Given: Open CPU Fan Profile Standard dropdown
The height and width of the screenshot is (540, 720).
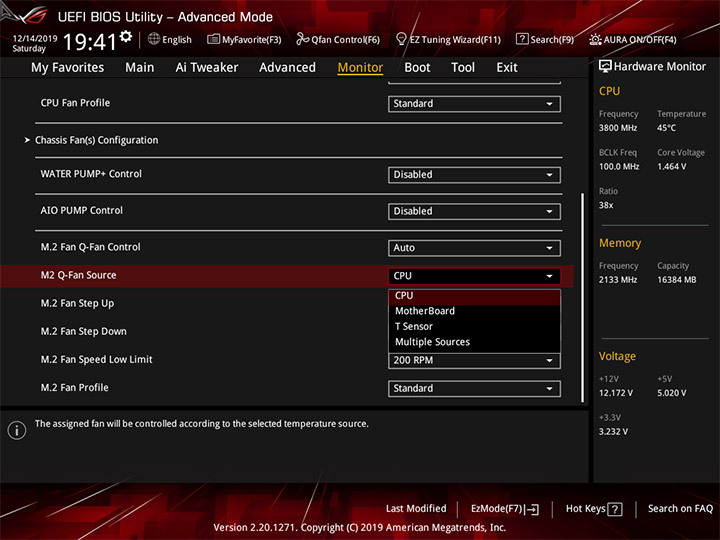Looking at the screenshot, I should click(x=474, y=104).
